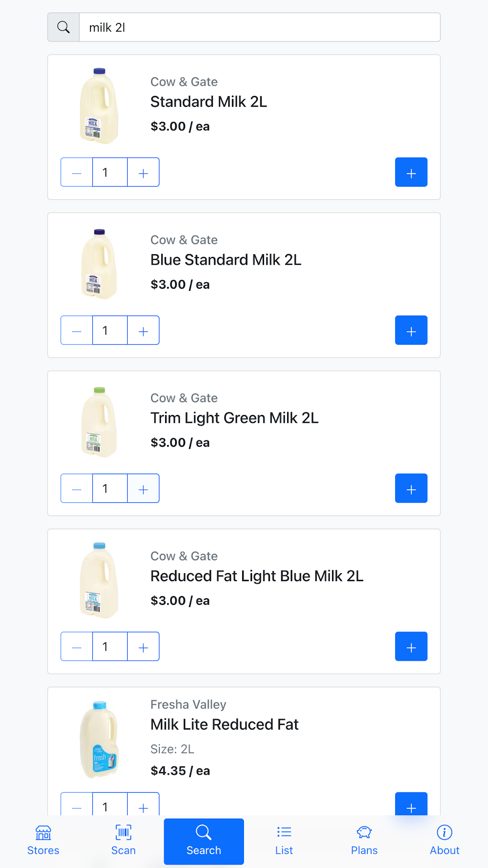This screenshot has height=868, width=488.
Task: Open the Plans piggy bank tab
Action: click(x=364, y=841)
